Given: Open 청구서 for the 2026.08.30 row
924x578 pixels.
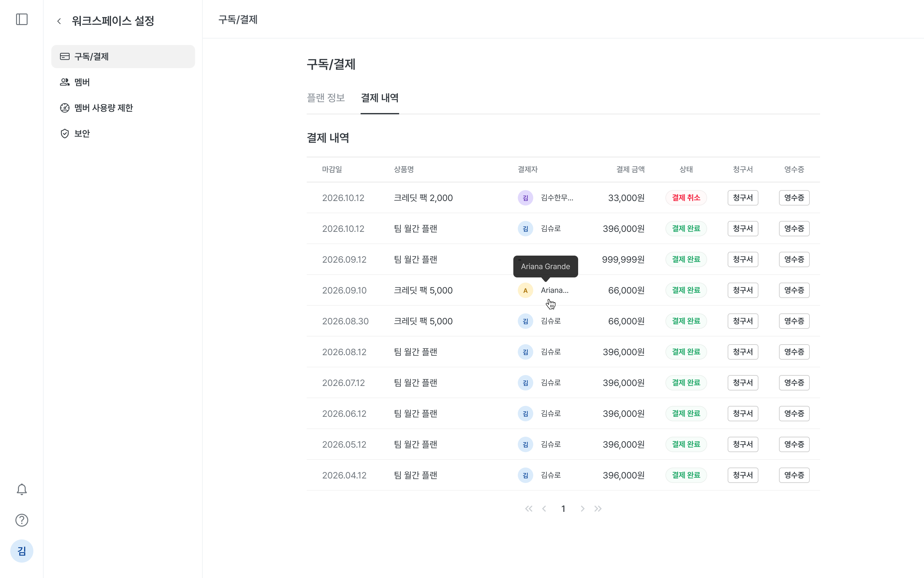Looking at the screenshot, I should pos(743,321).
